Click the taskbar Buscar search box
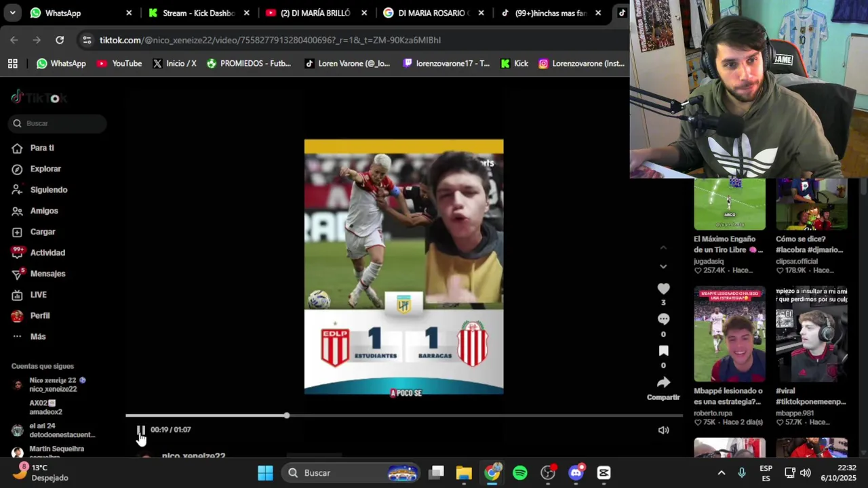 (x=351, y=472)
